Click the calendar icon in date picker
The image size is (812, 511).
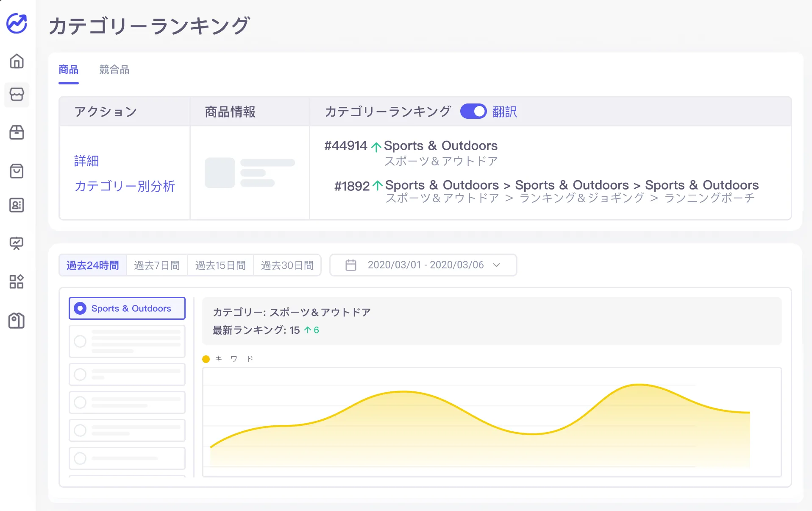tap(351, 265)
